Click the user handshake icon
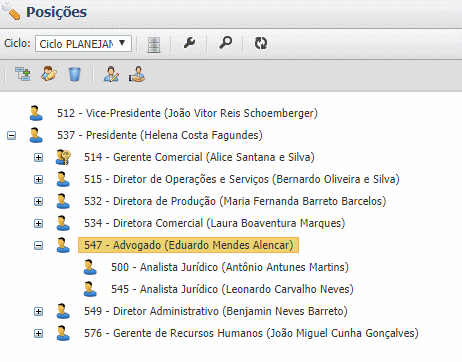The image size is (462, 362). coord(137,74)
